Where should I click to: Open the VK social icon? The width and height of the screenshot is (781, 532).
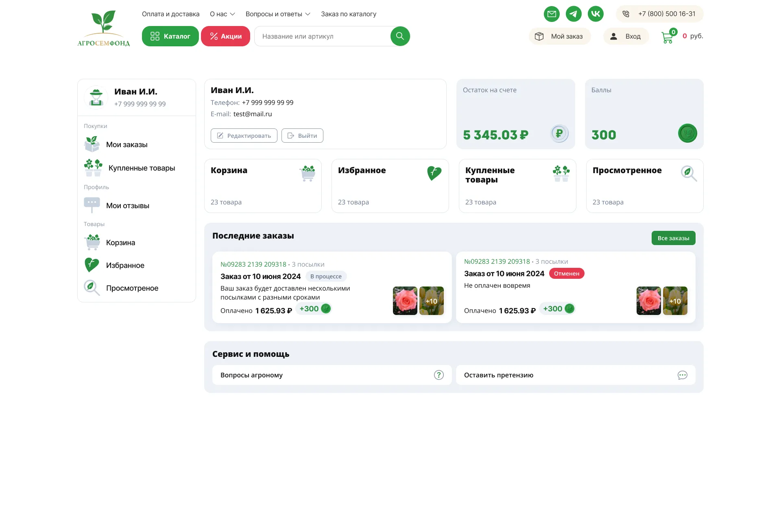596,14
